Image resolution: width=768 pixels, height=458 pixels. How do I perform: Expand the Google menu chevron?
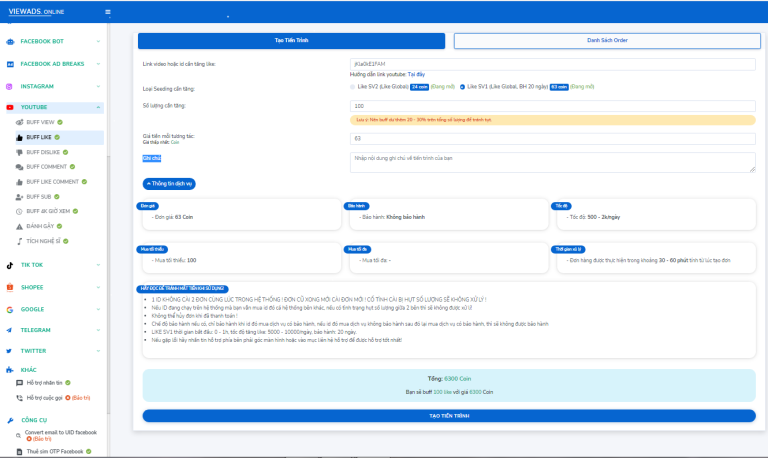coord(98,310)
